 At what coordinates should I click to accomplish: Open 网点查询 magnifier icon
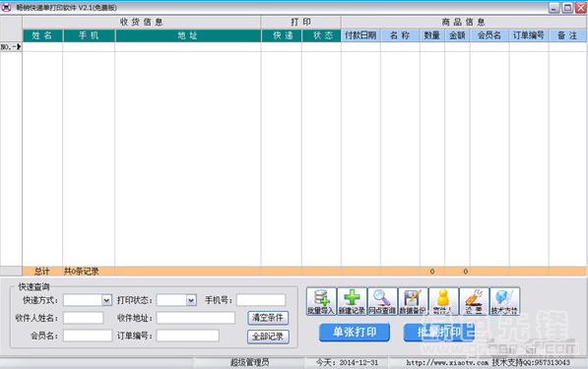[382, 301]
